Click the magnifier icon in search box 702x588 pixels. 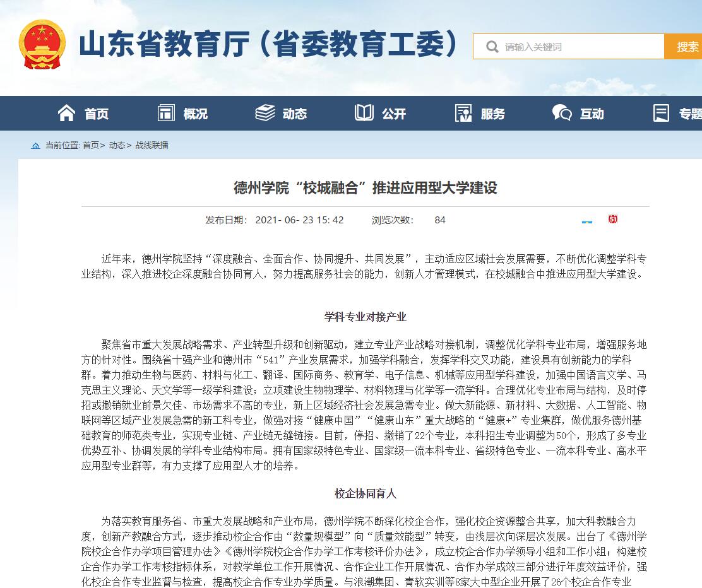pyautogui.click(x=492, y=47)
